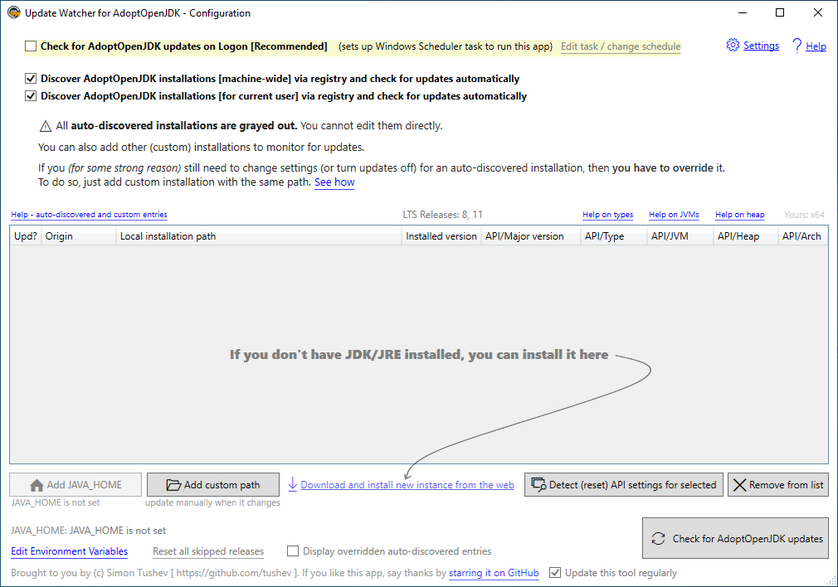
Task: Open the Help link
Action: pos(816,47)
